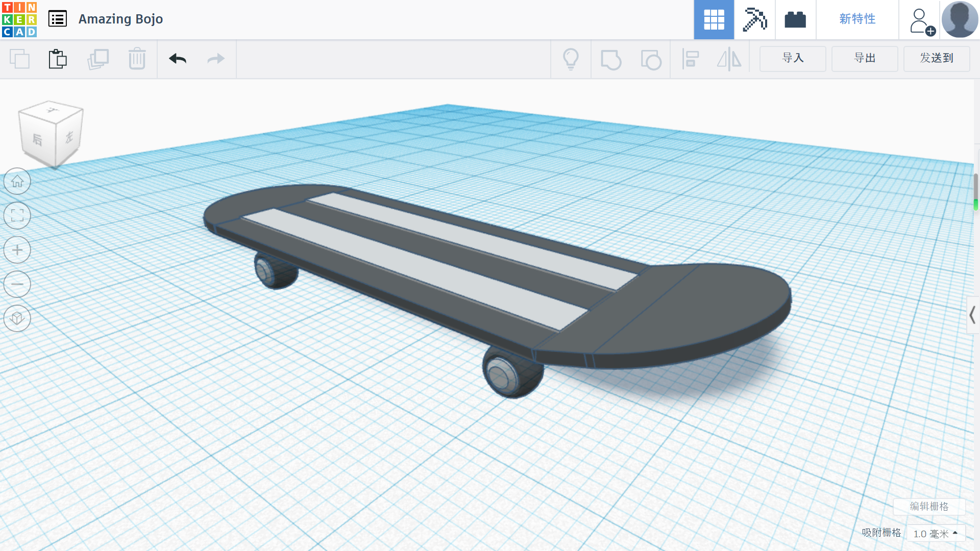
Task: Click the right vertical scrollbar thumb
Action: (x=976, y=192)
